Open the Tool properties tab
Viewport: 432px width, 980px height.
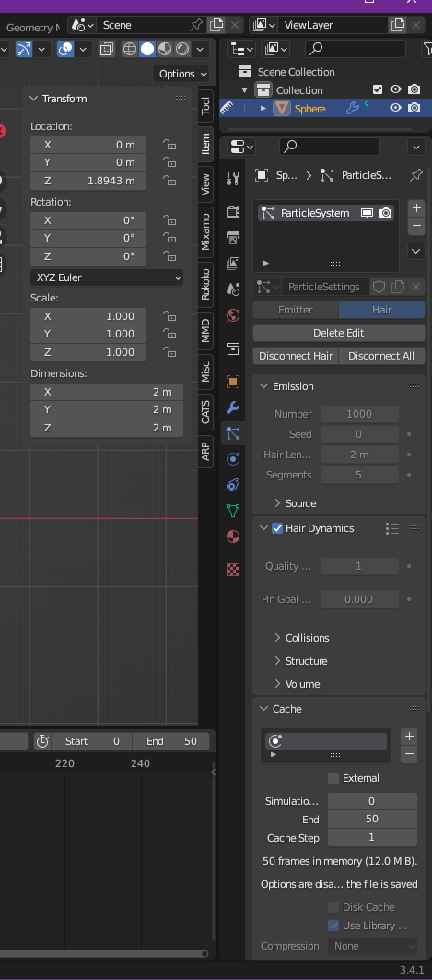233,179
